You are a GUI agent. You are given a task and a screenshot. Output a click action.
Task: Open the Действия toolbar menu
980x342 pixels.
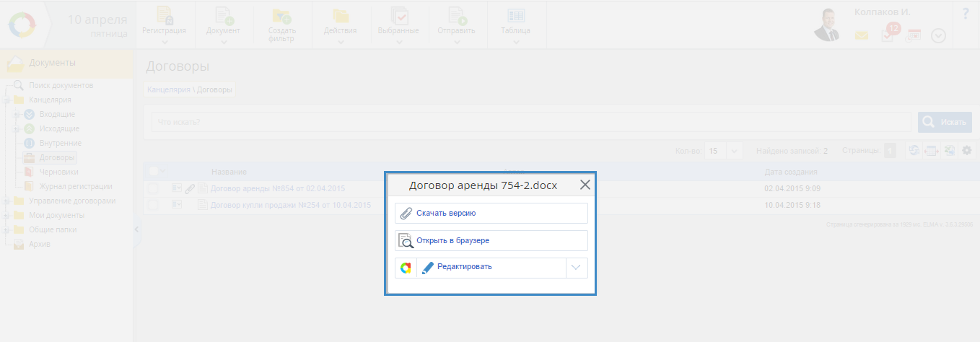coord(340,25)
